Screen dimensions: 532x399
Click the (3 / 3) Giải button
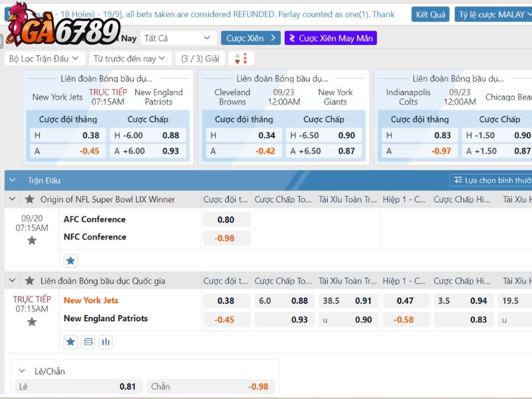pos(200,59)
